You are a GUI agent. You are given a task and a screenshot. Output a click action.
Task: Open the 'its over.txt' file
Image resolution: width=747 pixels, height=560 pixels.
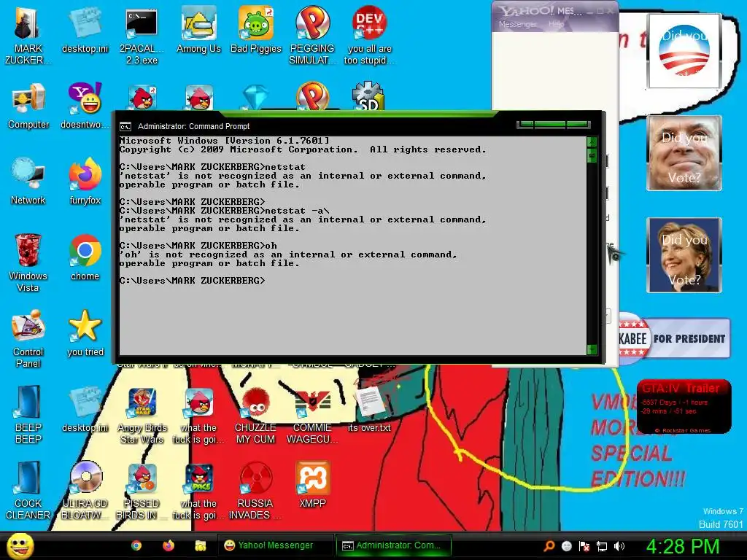(369, 410)
